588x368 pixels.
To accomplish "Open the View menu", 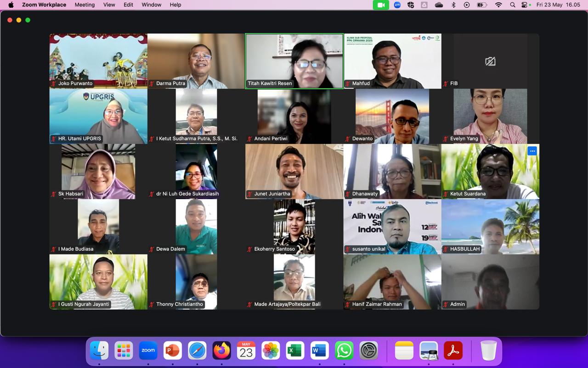I will pos(109,5).
